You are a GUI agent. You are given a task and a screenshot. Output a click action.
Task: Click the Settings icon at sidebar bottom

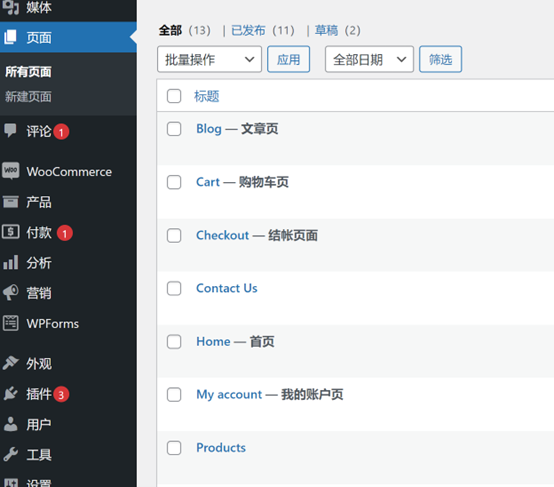11,482
